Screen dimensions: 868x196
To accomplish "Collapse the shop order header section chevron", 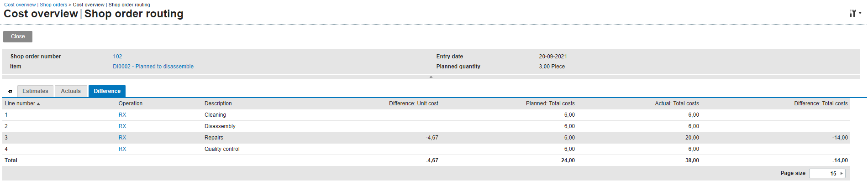I will tap(431, 77).
